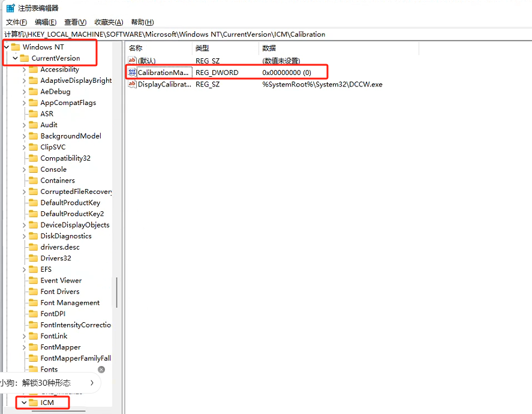Expand the Accessibility key
Viewport: 532px width, 414px height.
[x=24, y=70]
